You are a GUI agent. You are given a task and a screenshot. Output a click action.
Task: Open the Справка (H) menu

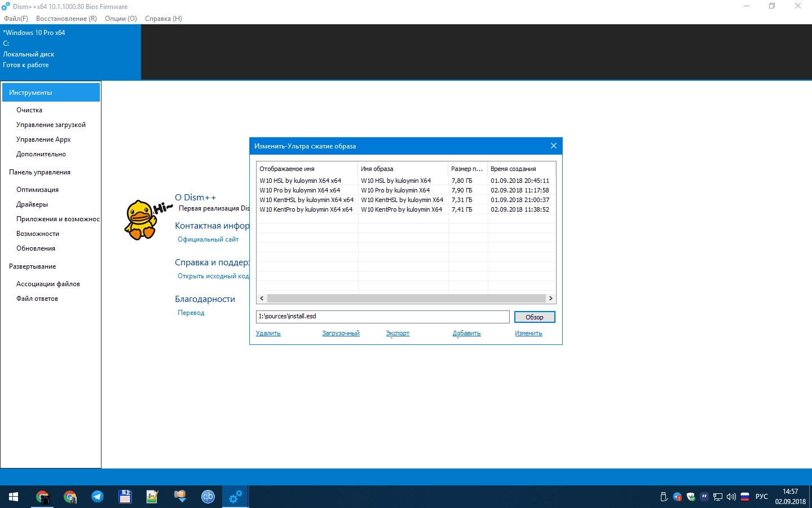tap(164, 19)
